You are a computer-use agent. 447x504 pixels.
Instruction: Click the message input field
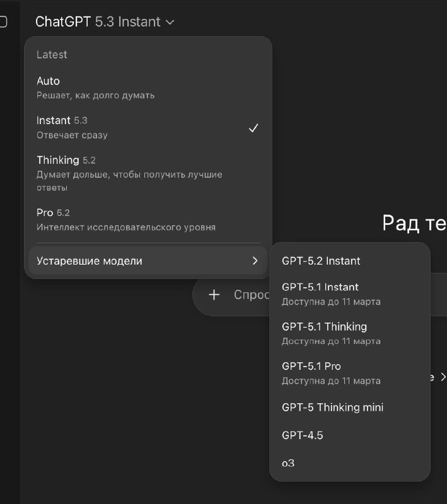point(249,295)
